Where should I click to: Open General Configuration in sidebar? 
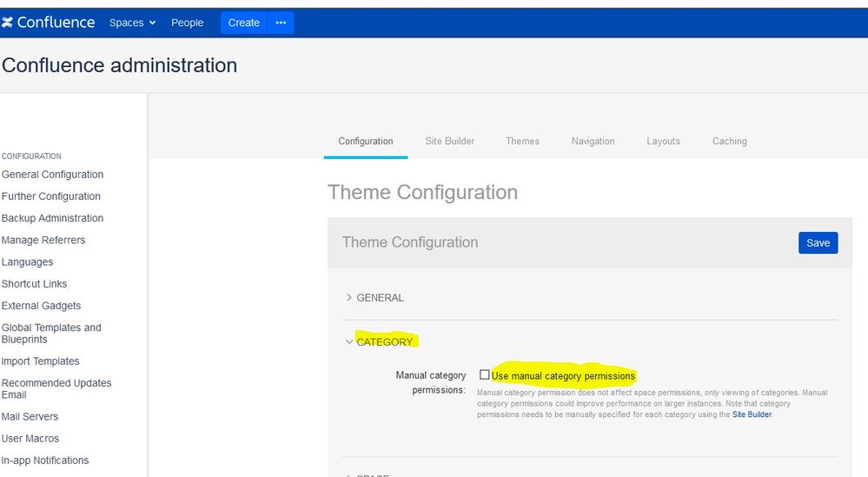click(x=53, y=175)
